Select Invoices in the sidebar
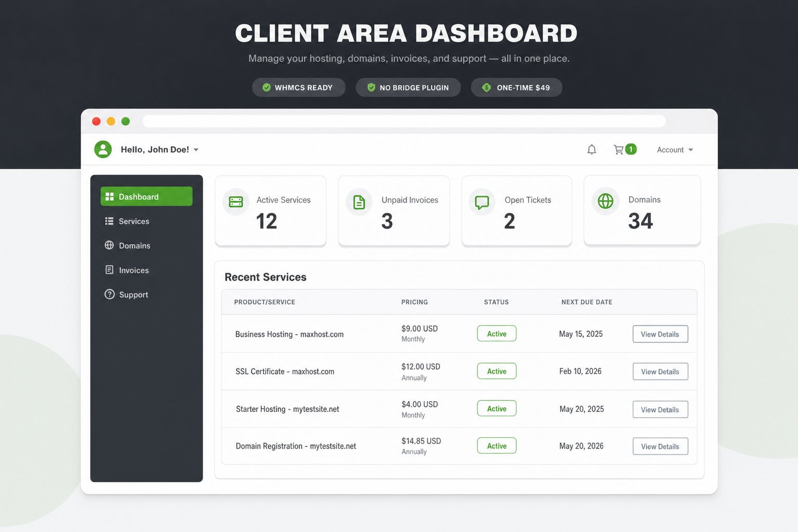The width and height of the screenshot is (798, 532). coord(147,270)
